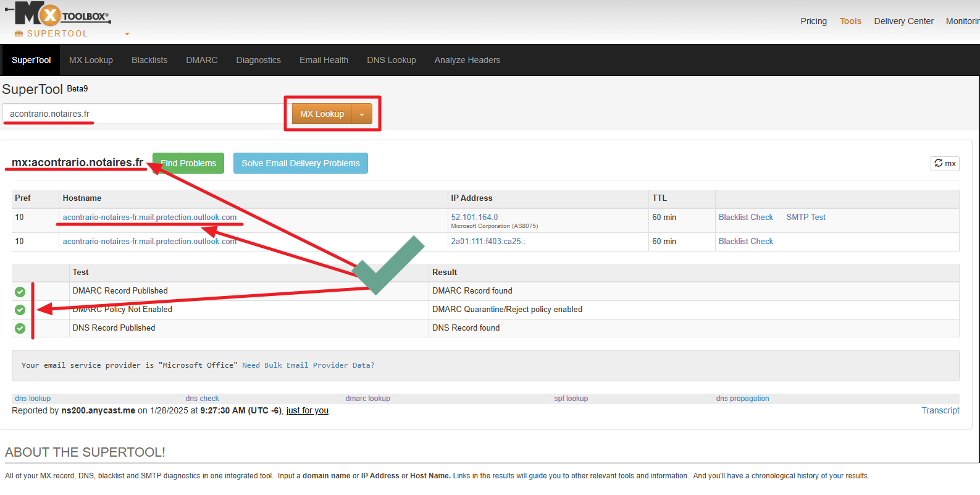Open Solve Email Delivery Problems

coord(301,163)
